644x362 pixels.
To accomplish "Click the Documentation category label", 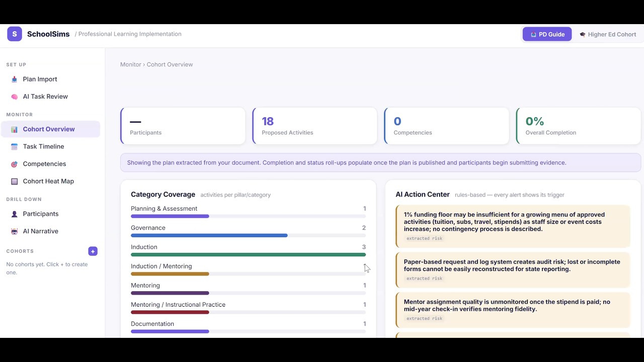I will tap(152, 324).
